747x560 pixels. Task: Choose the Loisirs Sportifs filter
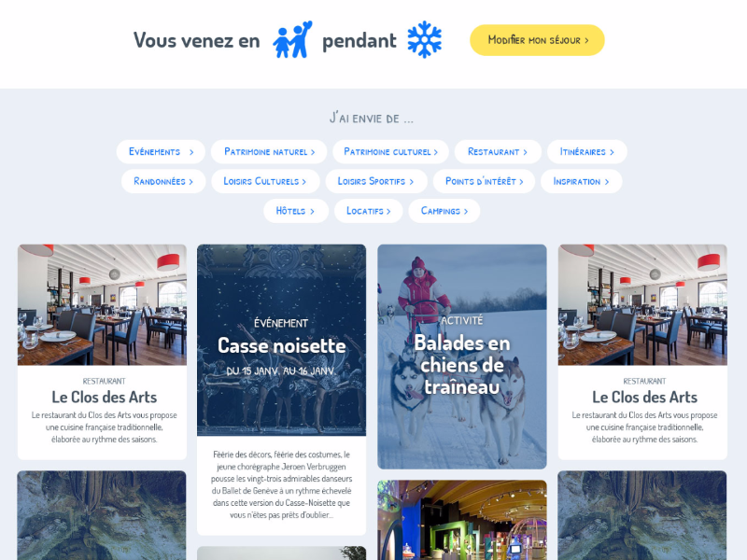376,181
